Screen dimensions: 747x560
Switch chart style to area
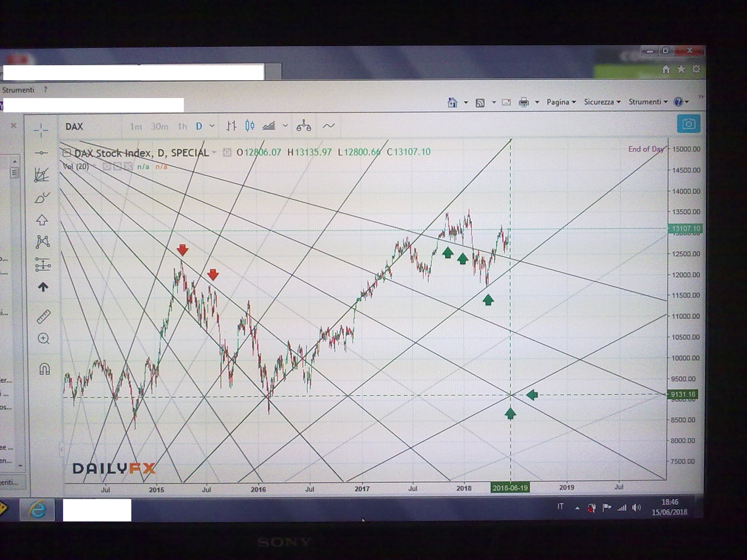click(x=269, y=126)
